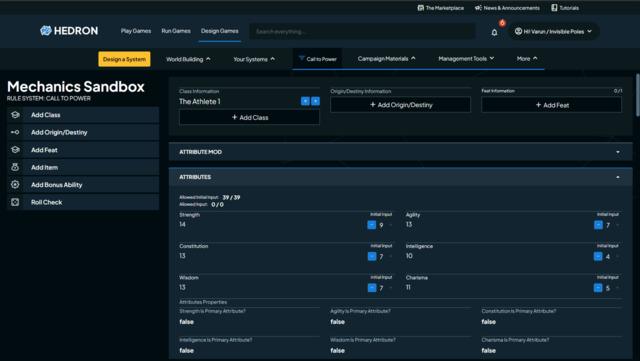Select Add Bonus Ability in the sidebar
Screen dimensions: 640x361
coord(83,185)
